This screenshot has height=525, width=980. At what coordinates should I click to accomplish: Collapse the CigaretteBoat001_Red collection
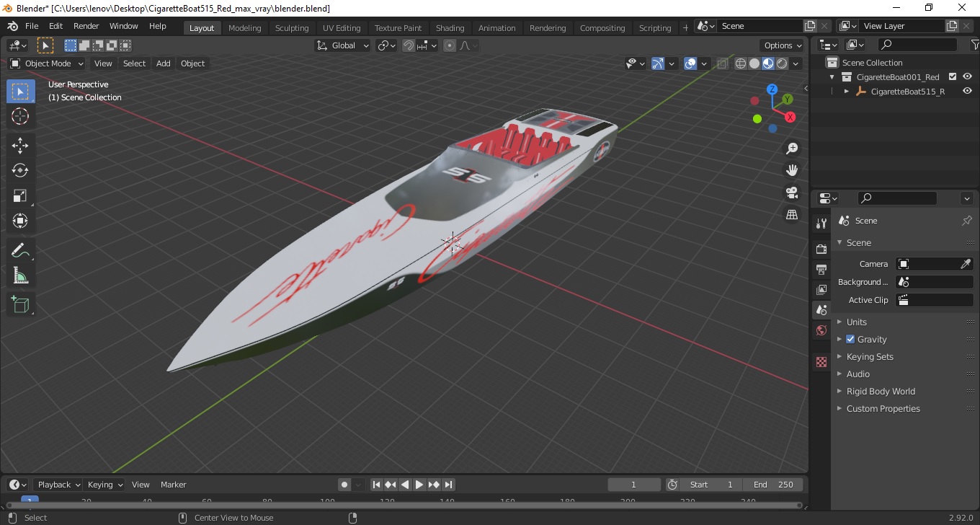tap(832, 76)
